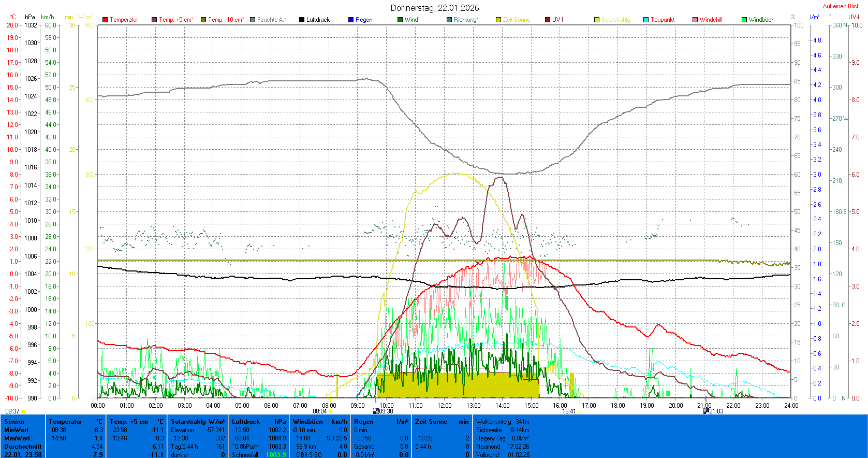Select the Feuchte A.* legend label
Image resolution: width=868 pixels, height=458 pixels.
[271, 20]
